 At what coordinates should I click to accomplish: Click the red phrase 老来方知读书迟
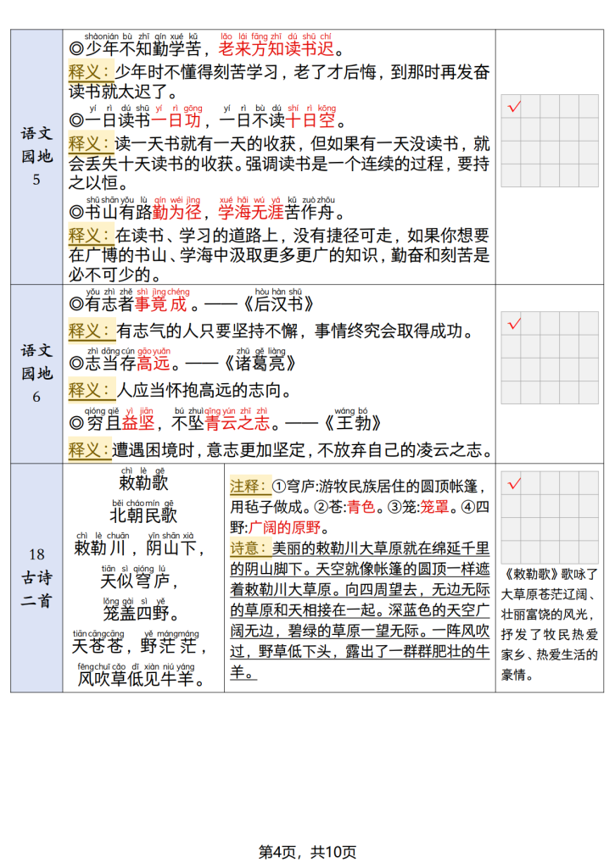click(277, 51)
